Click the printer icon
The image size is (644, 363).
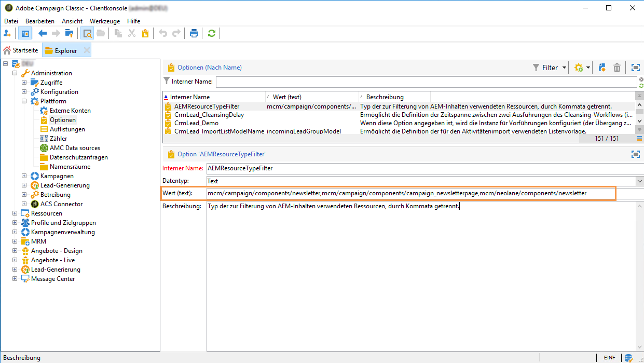194,33
